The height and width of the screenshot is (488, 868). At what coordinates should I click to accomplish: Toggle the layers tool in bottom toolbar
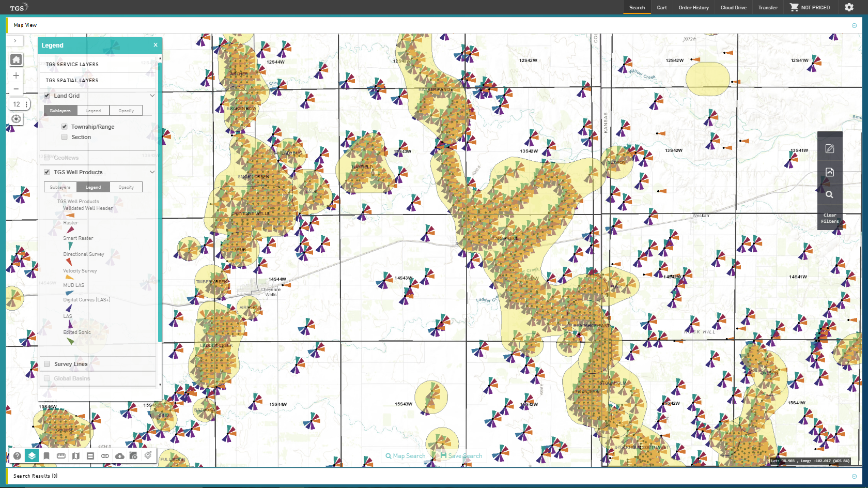tap(32, 456)
